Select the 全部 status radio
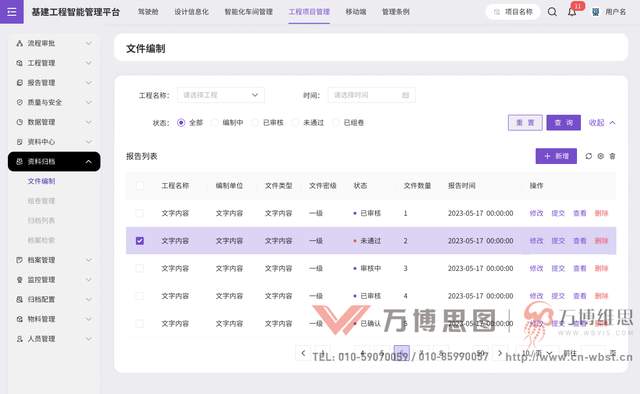The height and width of the screenshot is (394, 640). [x=181, y=122]
